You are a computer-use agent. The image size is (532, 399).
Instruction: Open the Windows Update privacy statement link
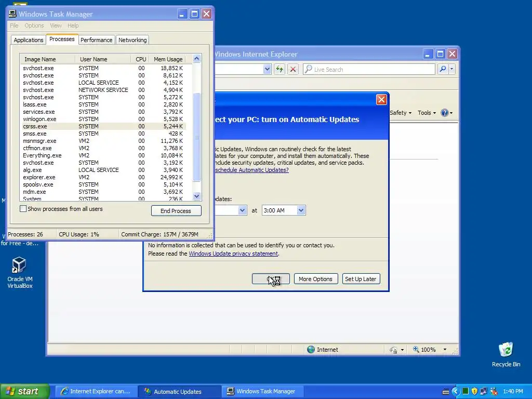tap(233, 254)
